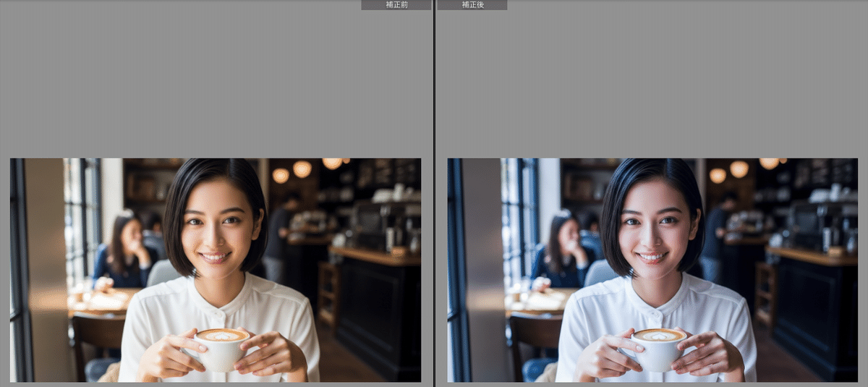Click the seated background woman in after photo
The height and width of the screenshot is (387, 868).
563,250
